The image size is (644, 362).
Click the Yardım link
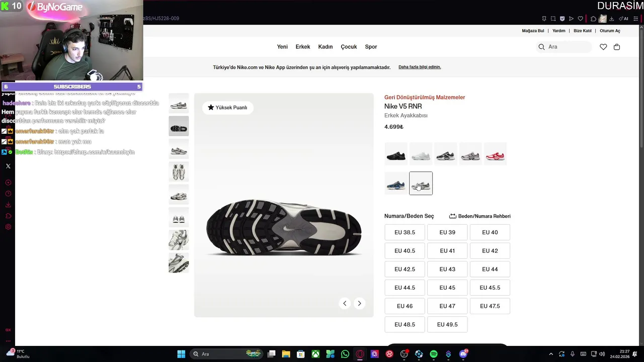pos(559,31)
